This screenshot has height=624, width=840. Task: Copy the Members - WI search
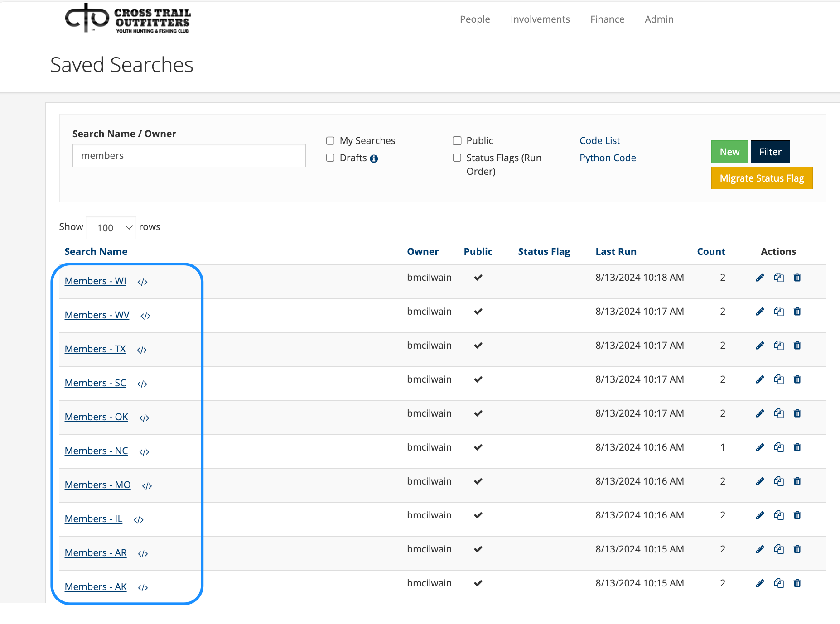[x=779, y=278]
